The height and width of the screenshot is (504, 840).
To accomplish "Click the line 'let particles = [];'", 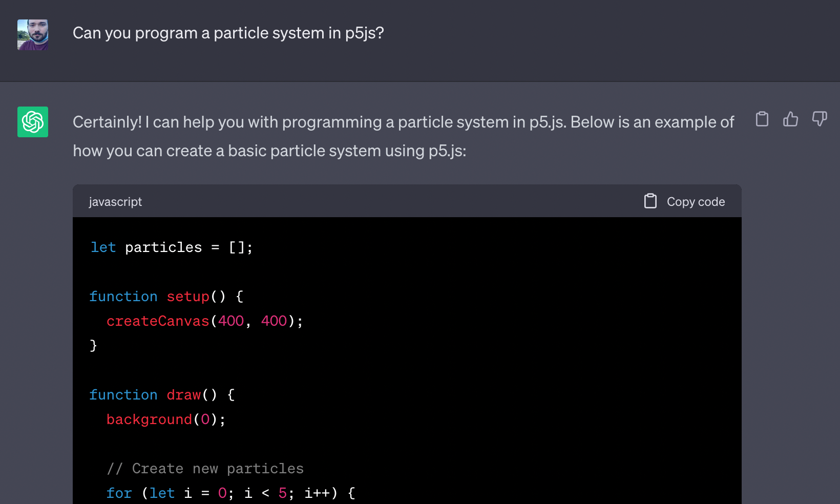I will point(172,247).
